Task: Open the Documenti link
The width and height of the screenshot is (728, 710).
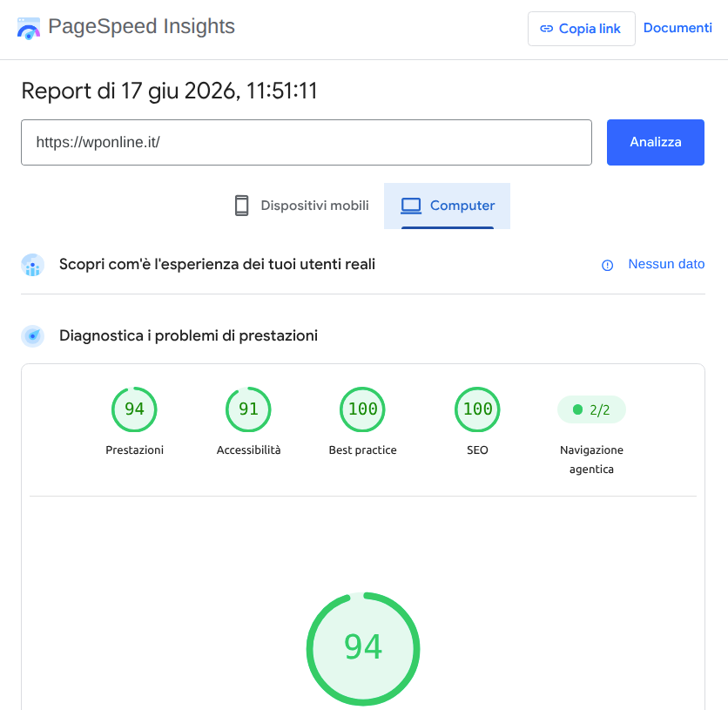Action: click(677, 28)
